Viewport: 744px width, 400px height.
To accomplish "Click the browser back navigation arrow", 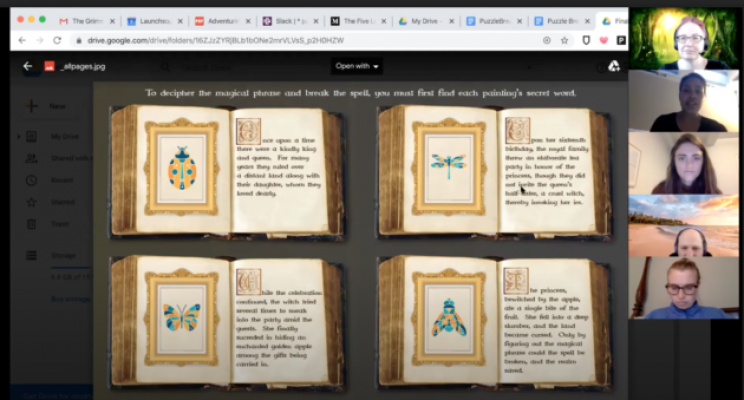I will (20, 39).
